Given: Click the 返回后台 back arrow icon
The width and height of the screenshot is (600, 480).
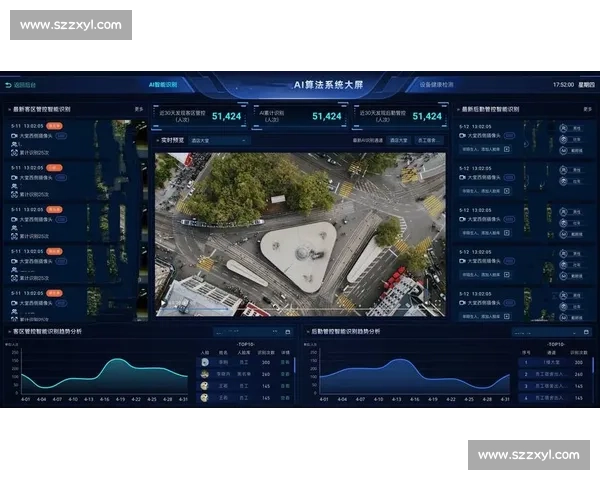Looking at the screenshot, I should click(8, 85).
